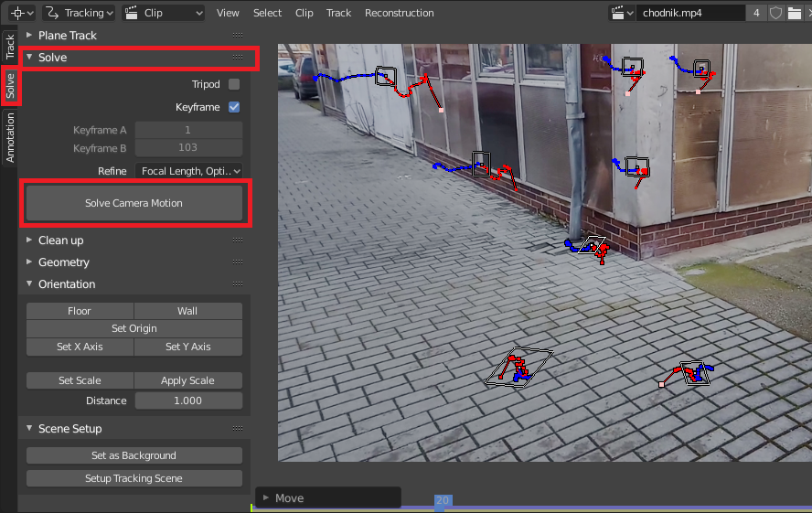Click the Set Scale button
812x513 pixels.
point(80,380)
